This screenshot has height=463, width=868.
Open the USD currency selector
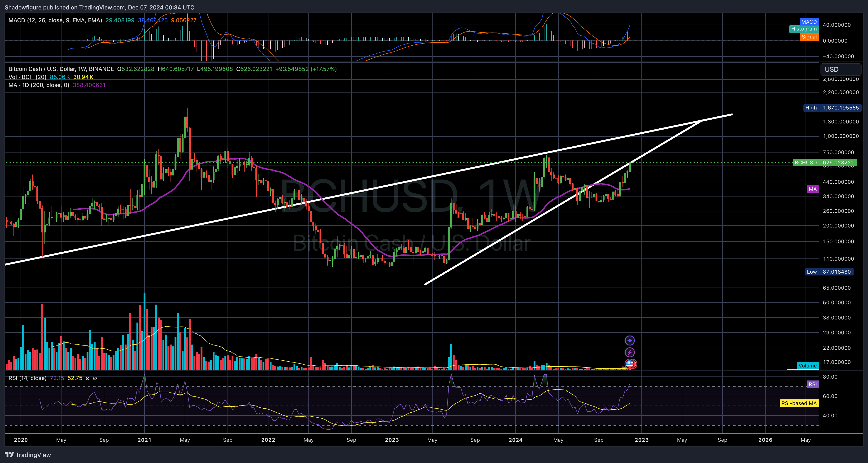click(x=841, y=70)
